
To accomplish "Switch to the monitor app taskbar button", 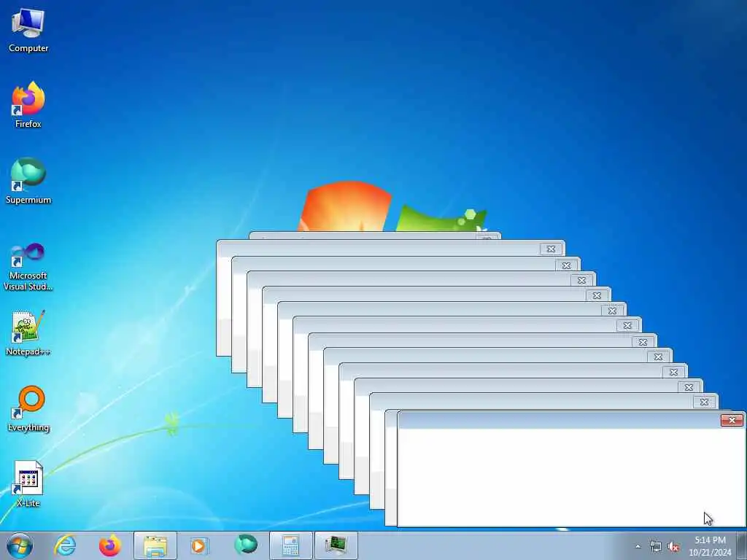I will pos(336,545).
